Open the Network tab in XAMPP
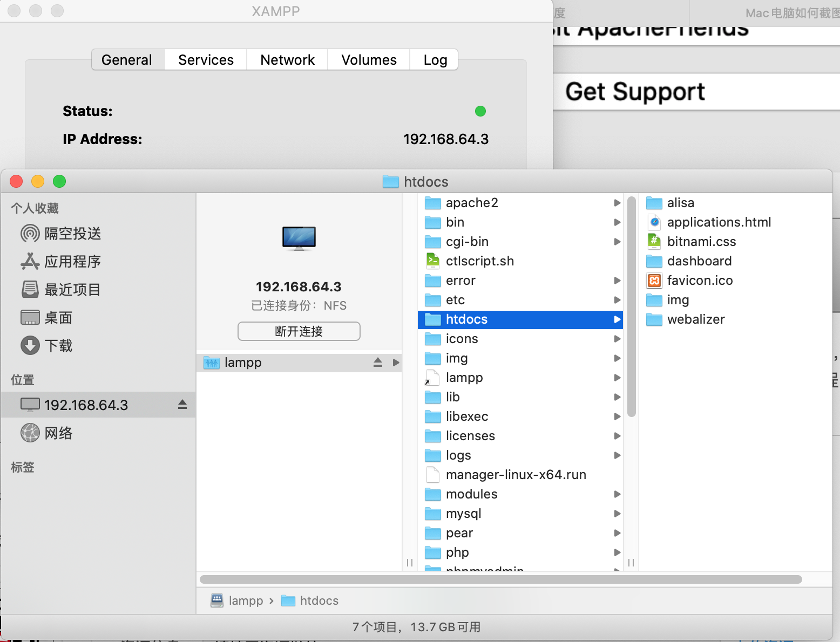Screen dimensions: 840x642 [x=287, y=60]
